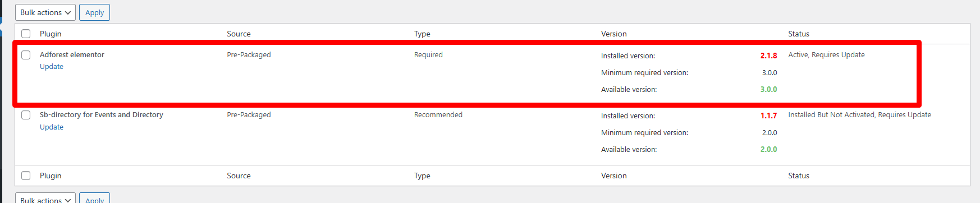Viewport: 980px width, 203px height.
Task: Open the top Bulk actions dropdown
Action: 45,12
